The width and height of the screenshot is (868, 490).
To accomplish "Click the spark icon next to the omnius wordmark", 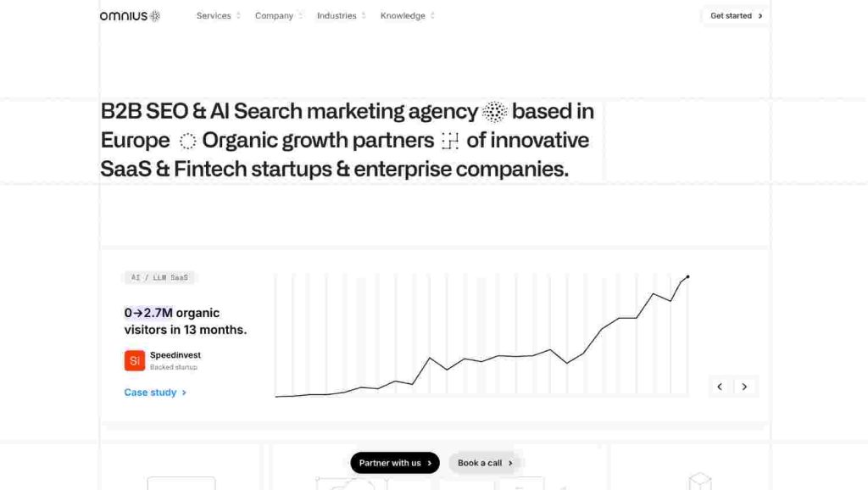I will click(155, 14).
